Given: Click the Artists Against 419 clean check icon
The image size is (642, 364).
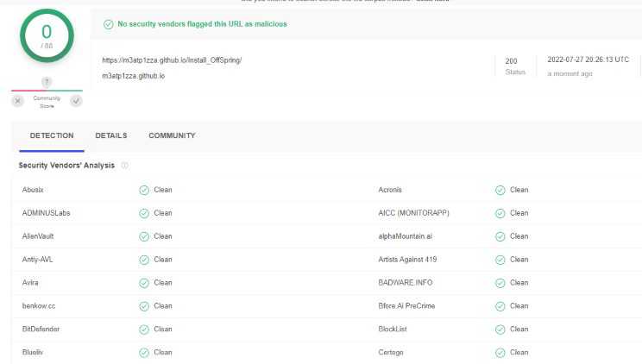Looking at the screenshot, I should (x=500, y=260).
